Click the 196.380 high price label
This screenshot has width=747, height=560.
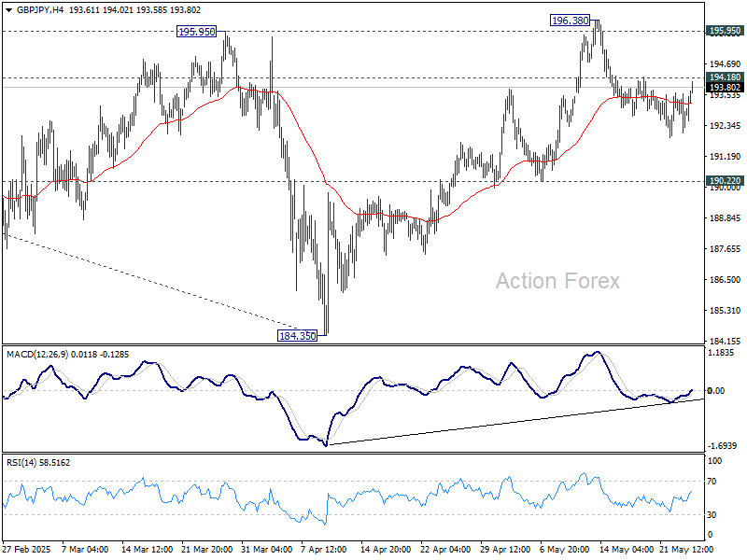tap(570, 21)
